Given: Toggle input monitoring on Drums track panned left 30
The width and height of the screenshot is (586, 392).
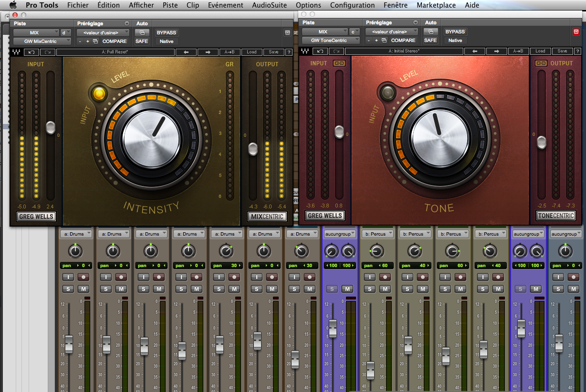Looking at the screenshot, I should [295, 277].
